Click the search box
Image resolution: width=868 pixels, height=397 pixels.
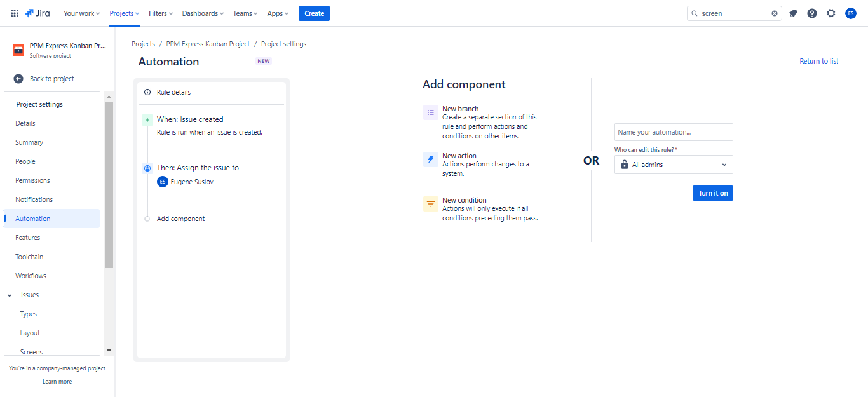[x=734, y=13]
